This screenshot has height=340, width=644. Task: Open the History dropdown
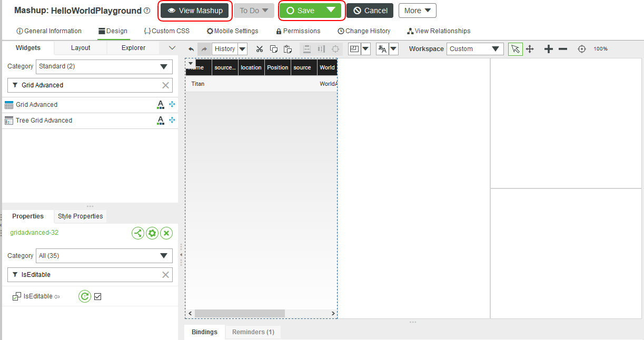pos(241,48)
